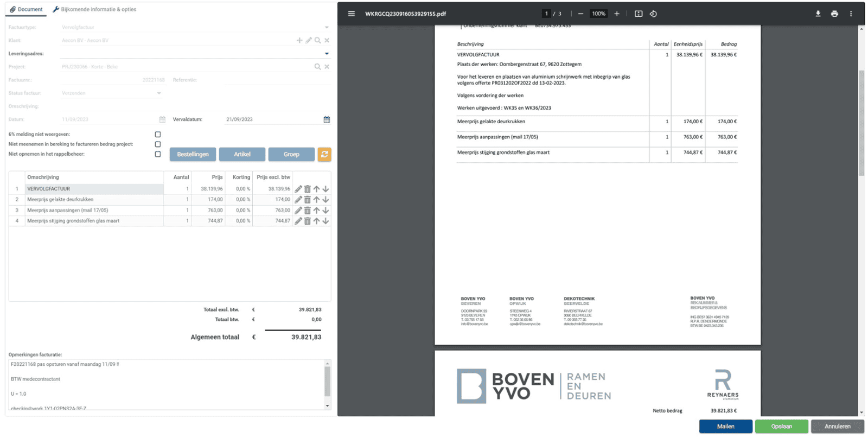Viewport: 868px width, 438px height.
Task: Delete the Meerprijs gelakte deurkrukken line
Action: [307, 200]
